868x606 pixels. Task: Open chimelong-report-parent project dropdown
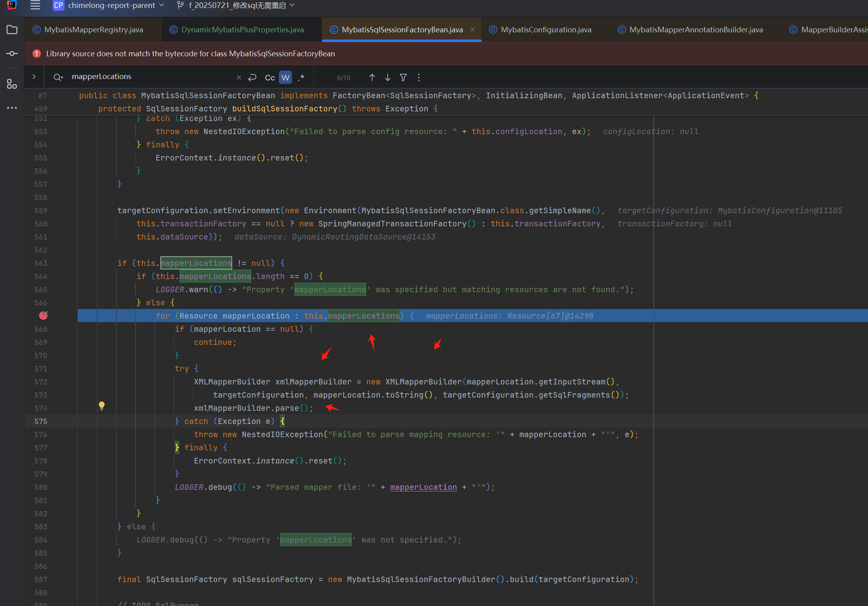click(x=110, y=5)
